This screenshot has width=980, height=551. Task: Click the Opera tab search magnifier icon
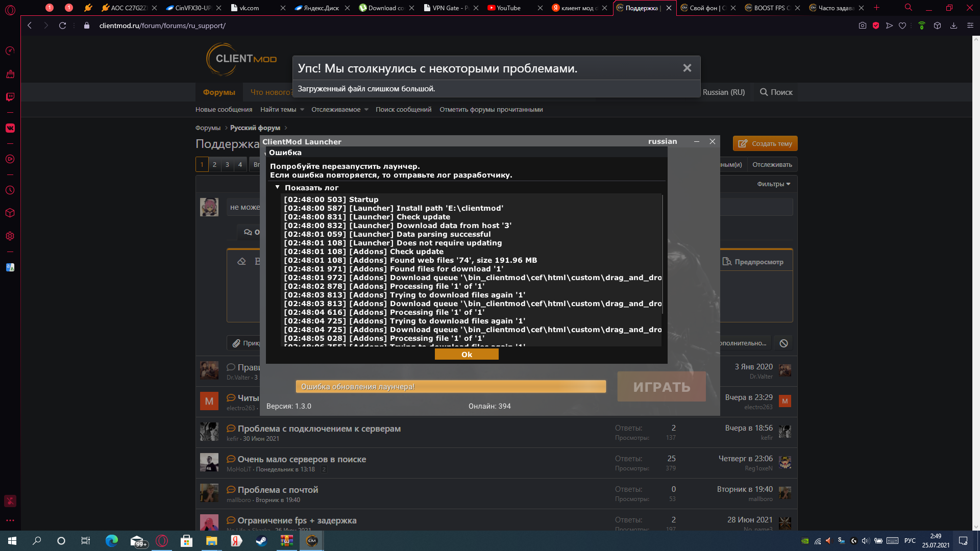(x=909, y=8)
